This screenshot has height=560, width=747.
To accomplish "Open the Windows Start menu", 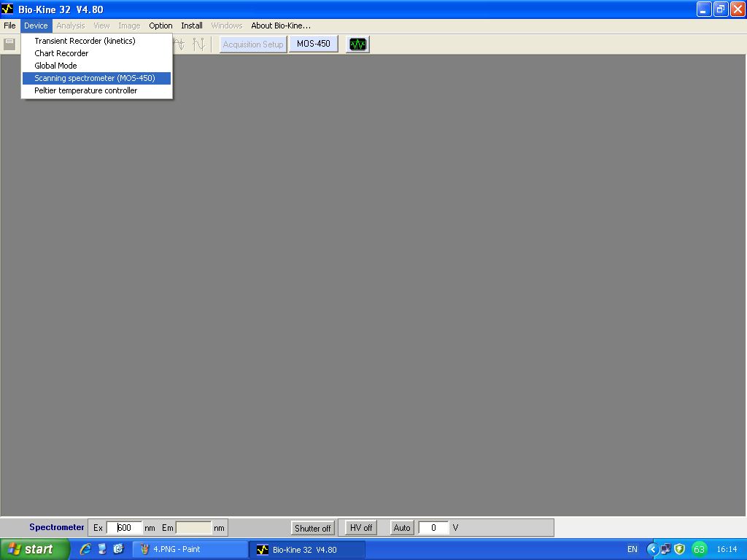I will 34,549.
